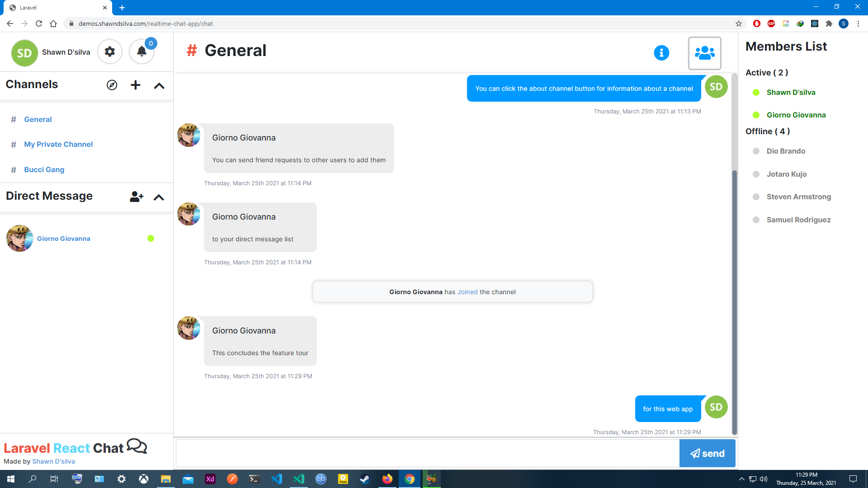Click Giorno Giovanna's avatar in friend request message
868x488 pixels.
tap(189, 135)
